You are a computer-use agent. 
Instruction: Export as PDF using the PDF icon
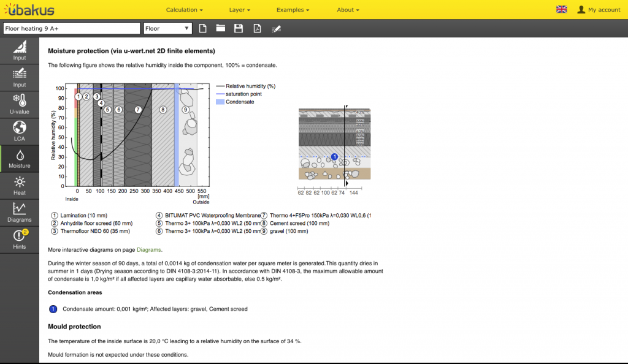[258, 29]
